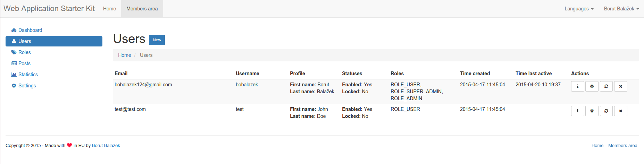Expand the Languages dropdown
This screenshot has height=164, width=644.
[x=579, y=9]
